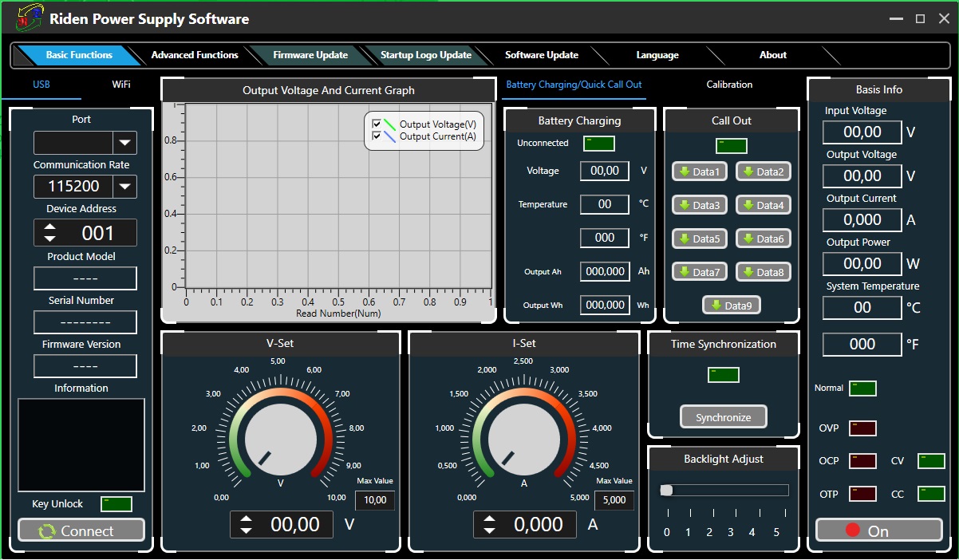Click the Riden app logo icon
This screenshot has width=959, height=560.
(29, 18)
